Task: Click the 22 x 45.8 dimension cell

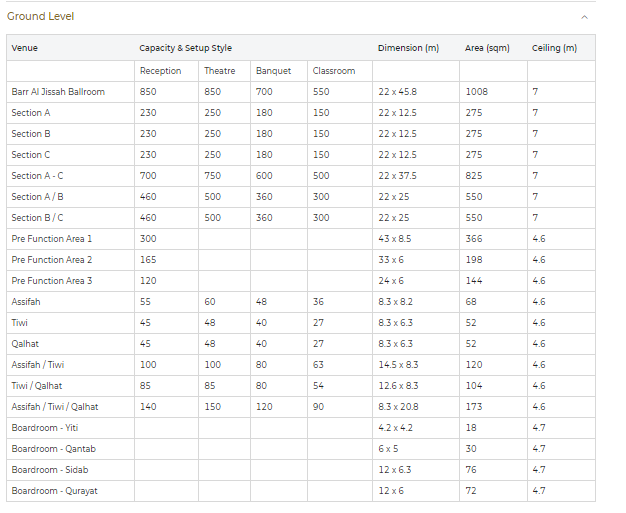Action: pyautogui.click(x=397, y=92)
